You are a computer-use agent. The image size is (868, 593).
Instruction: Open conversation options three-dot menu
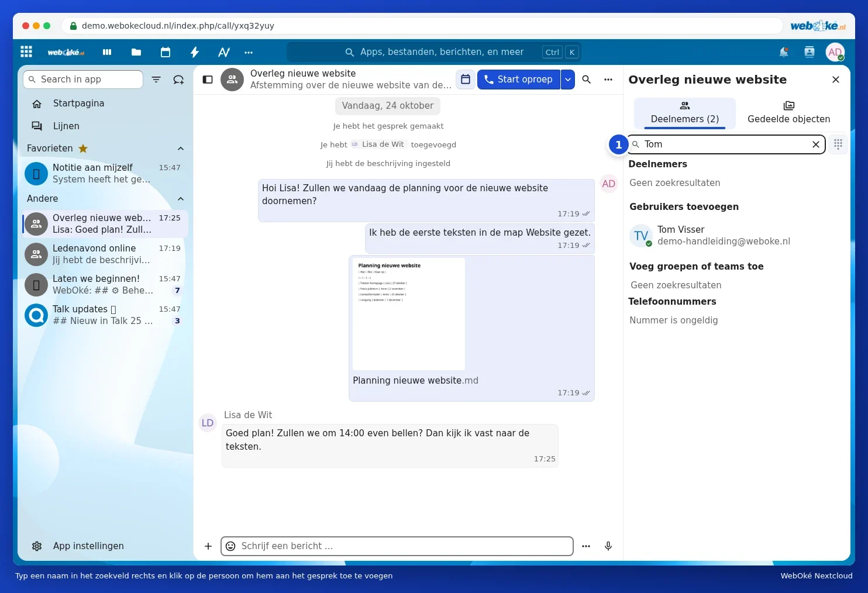608,79
